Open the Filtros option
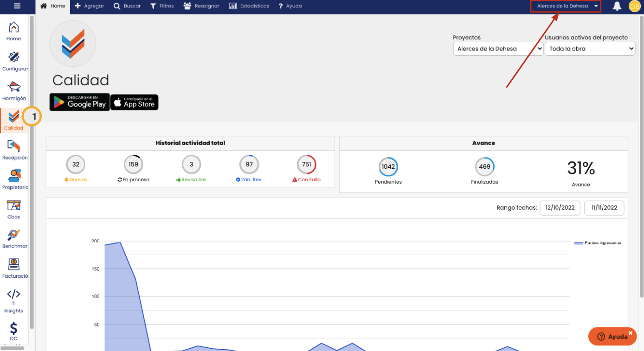 point(162,6)
